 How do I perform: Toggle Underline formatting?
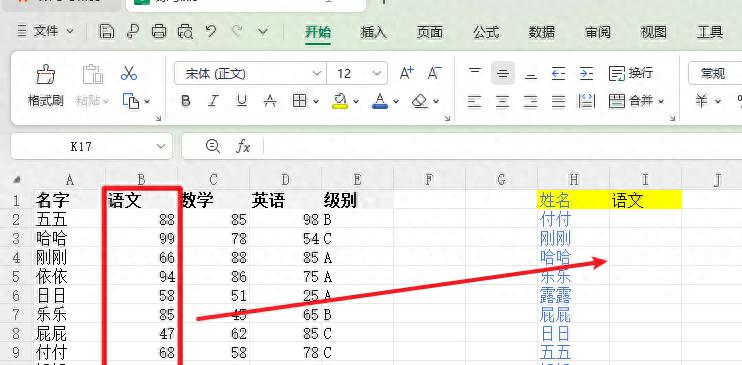coord(242,101)
